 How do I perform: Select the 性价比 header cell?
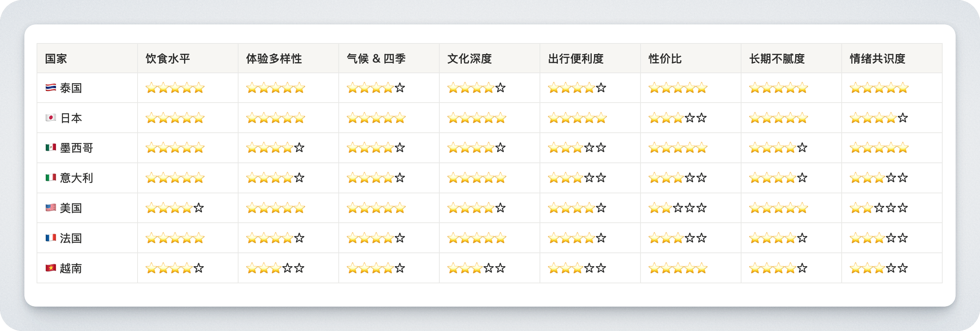click(x=665, y=59)
